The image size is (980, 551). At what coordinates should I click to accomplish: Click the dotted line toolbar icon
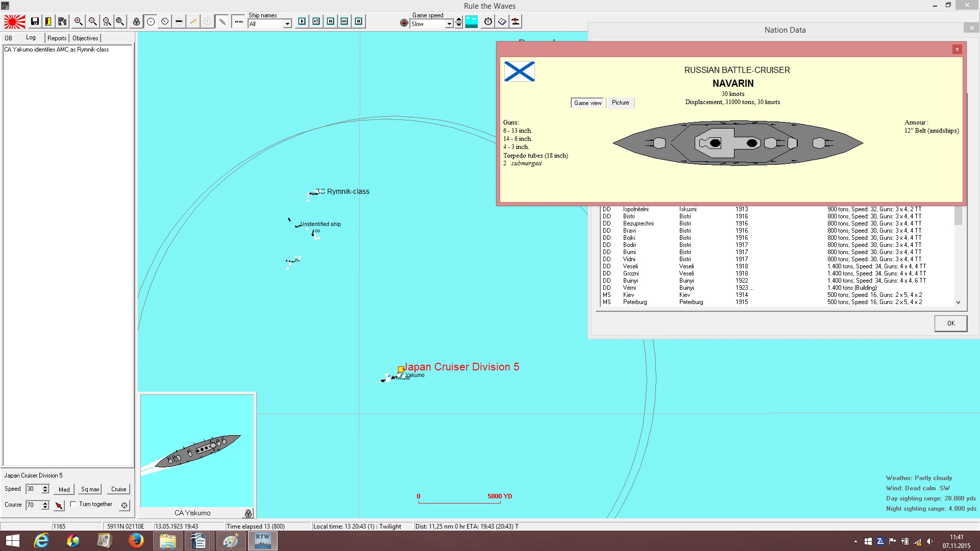click(238, 21)
